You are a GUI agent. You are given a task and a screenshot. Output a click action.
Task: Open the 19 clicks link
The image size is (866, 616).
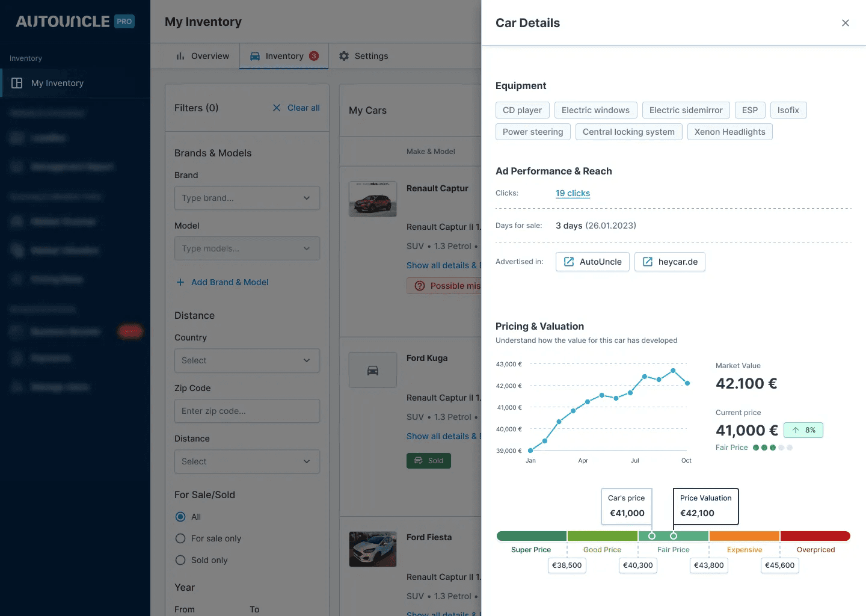[x=573, y=193]
